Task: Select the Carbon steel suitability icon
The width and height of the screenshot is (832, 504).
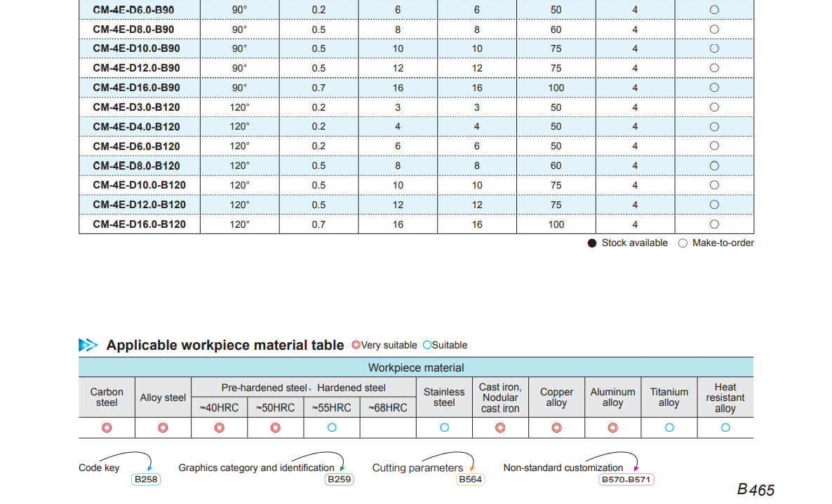Action: click(x=107, y=428)
